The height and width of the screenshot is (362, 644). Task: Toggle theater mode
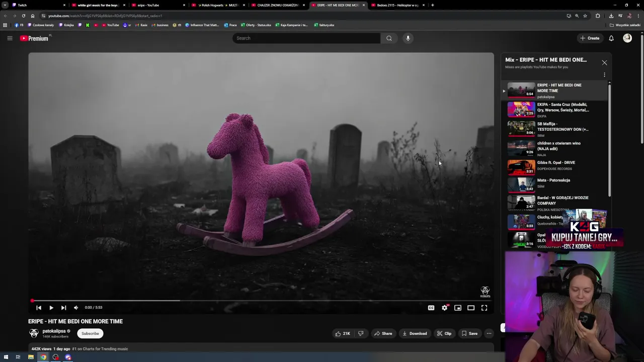(x=471, y=308)
